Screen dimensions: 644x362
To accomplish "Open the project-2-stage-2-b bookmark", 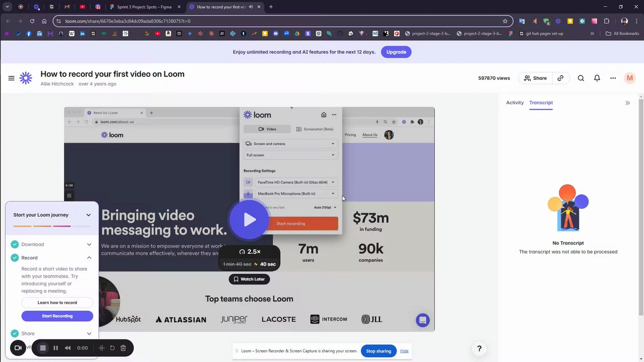I will 427,34.
